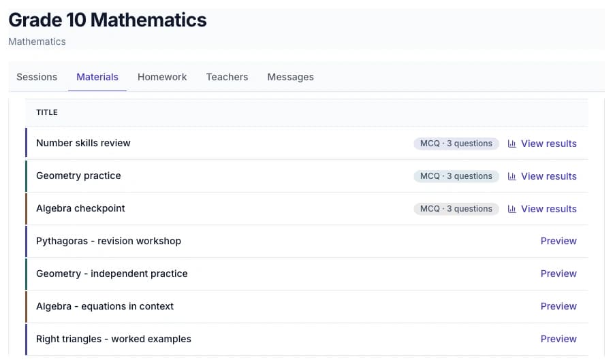Go to the Teachers tab
The height and width of the screenshot is (364, 613).
pyautogui.click(x=227, y=77)
